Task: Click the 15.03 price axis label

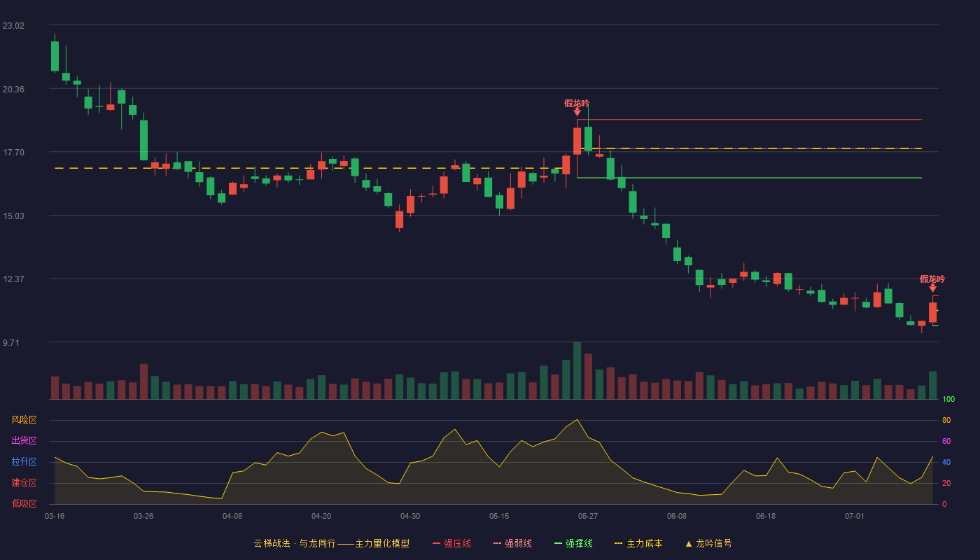Action: point(13,216)
